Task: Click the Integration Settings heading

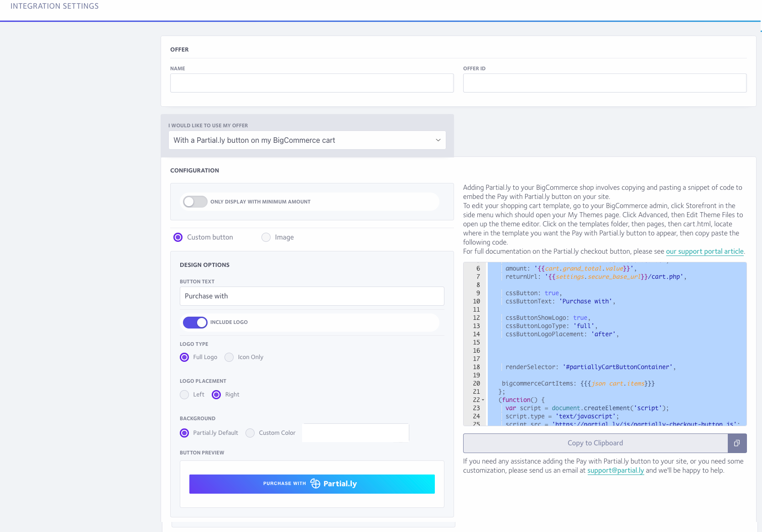Action: 55,6
